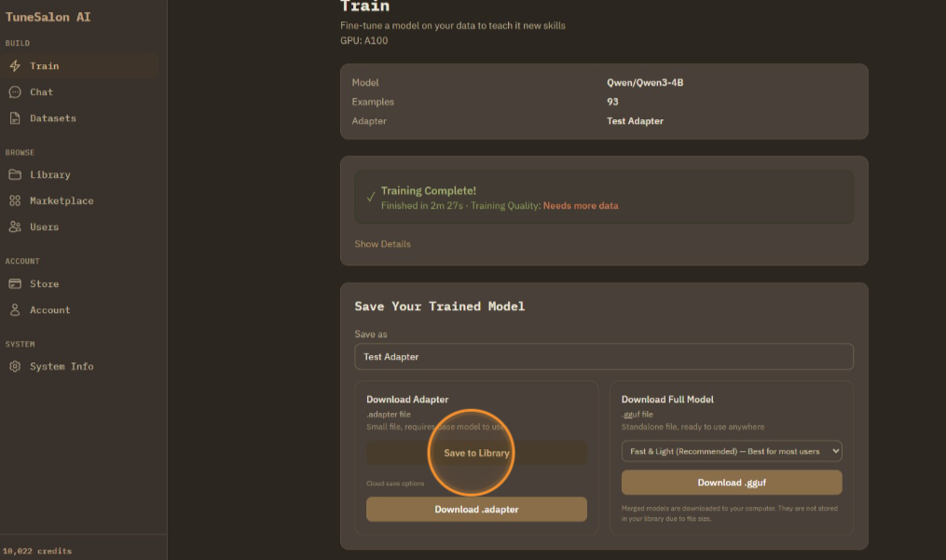Click the Library folder icon
946x560 pixels.
pyautogui.click(x=15, y=175)
